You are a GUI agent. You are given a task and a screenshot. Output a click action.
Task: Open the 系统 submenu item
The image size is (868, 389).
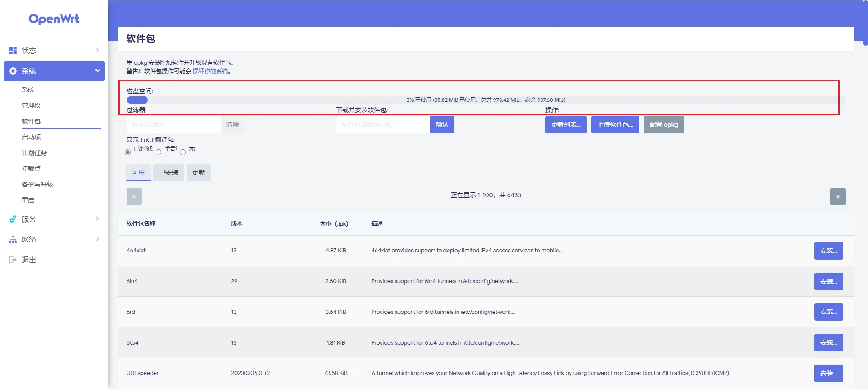click(28, 90)
